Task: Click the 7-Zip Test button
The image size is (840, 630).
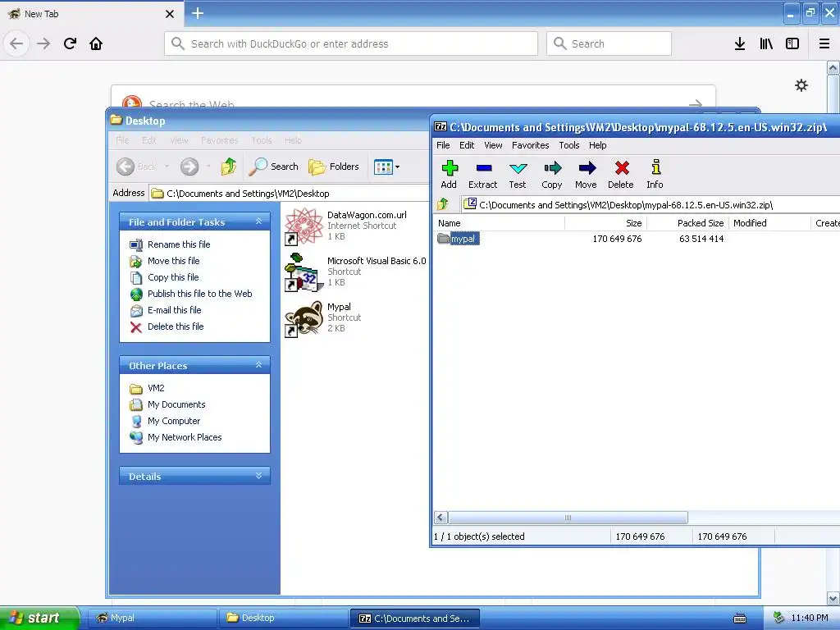Action: (518, 175)
